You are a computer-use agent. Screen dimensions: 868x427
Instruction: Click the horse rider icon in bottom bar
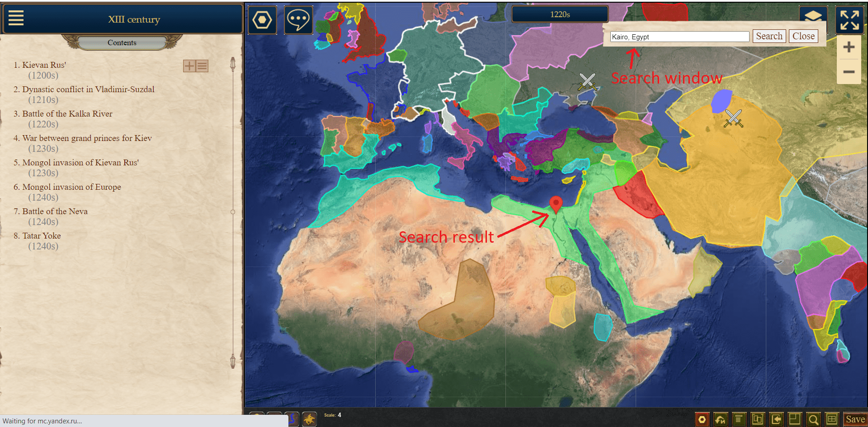(x=309, y=419)
